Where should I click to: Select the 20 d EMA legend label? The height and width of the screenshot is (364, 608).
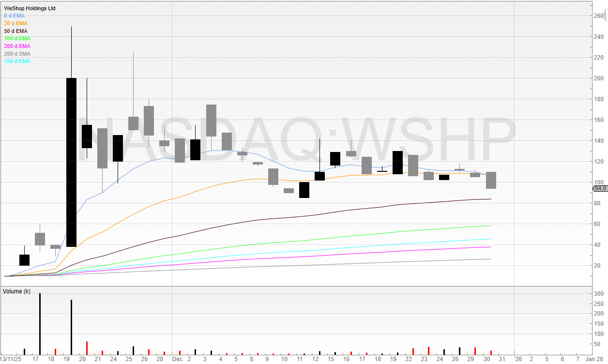tap(15, 23)
